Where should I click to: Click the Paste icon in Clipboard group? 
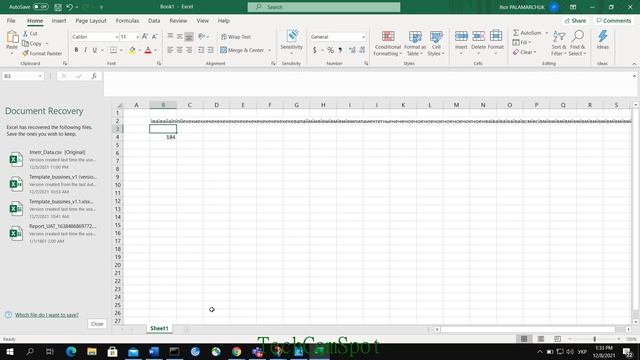pos(12,37)
